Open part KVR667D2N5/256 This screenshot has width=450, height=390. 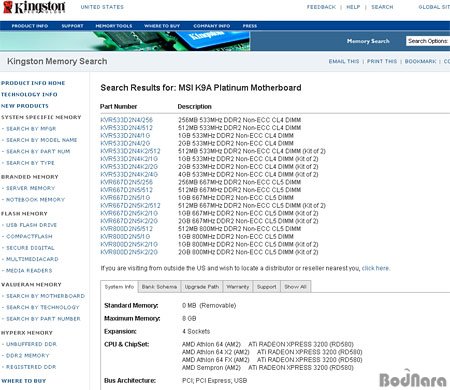[126, 182]
